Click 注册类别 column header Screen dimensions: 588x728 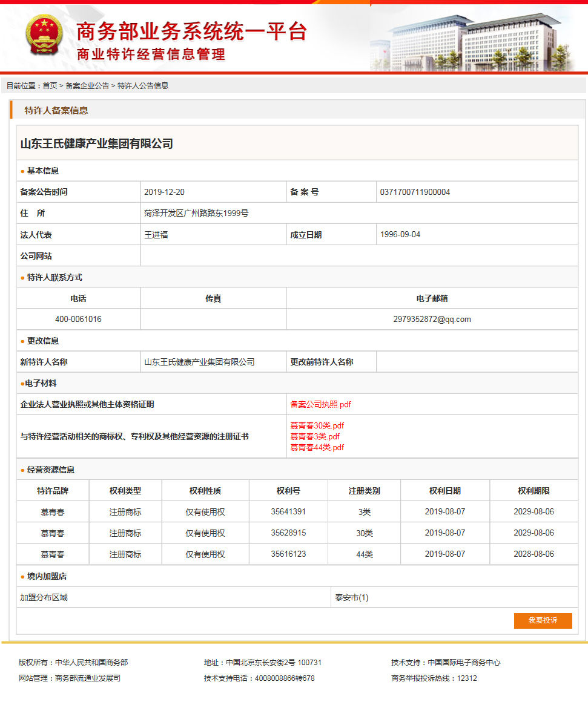point(364,491)
